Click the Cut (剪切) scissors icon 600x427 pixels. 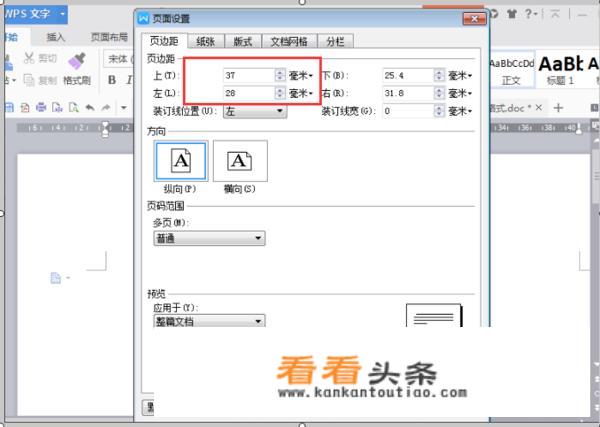(x=29, y=58)
